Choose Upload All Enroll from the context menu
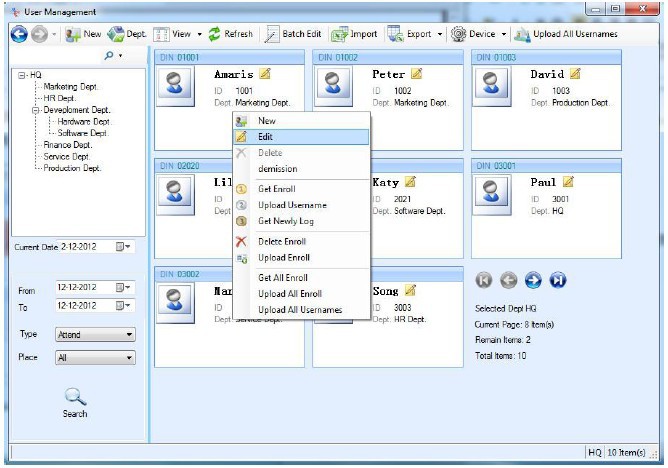Screen dimensions: 668x468 point(301,294)
